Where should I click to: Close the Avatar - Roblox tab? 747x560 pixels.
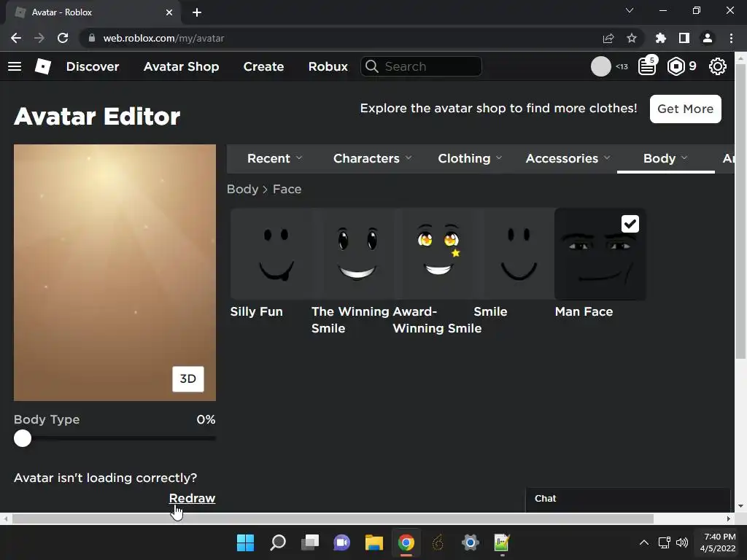pos(169,12)
